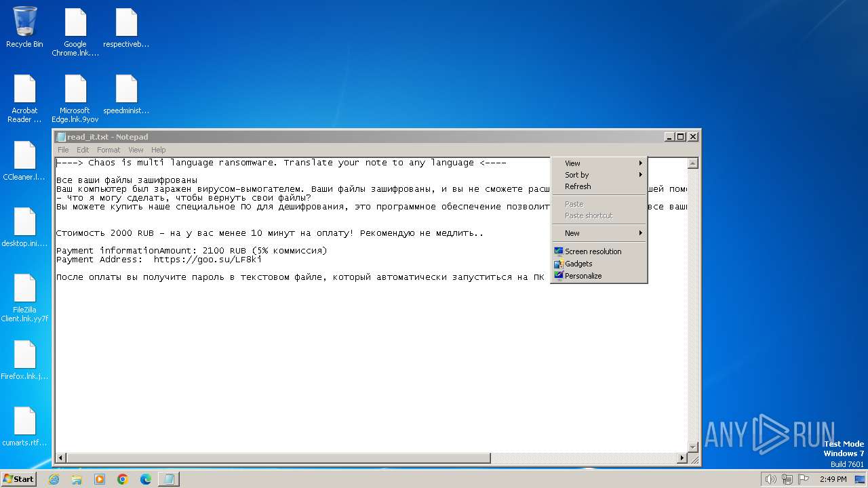Open the Help menu in Notepad
This screenshot has height=488, width=868.
(x=158, y=150)
